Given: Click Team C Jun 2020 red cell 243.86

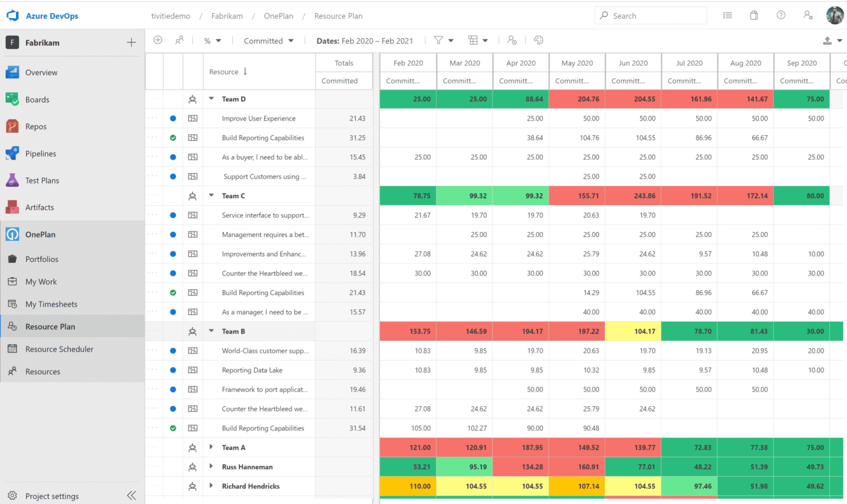Looking at the screenshot, I should pyautogui.click(x=633, y=196).
